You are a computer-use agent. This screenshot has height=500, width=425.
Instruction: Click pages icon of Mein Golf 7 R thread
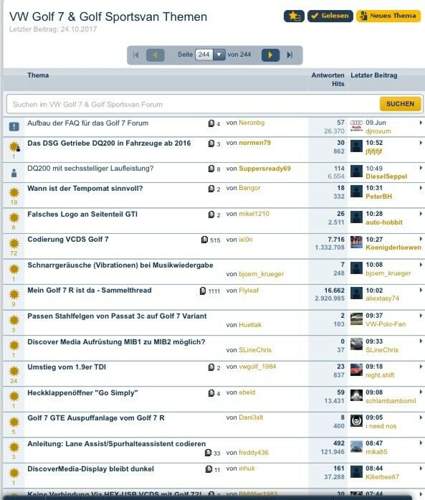(x=203, y=291)
